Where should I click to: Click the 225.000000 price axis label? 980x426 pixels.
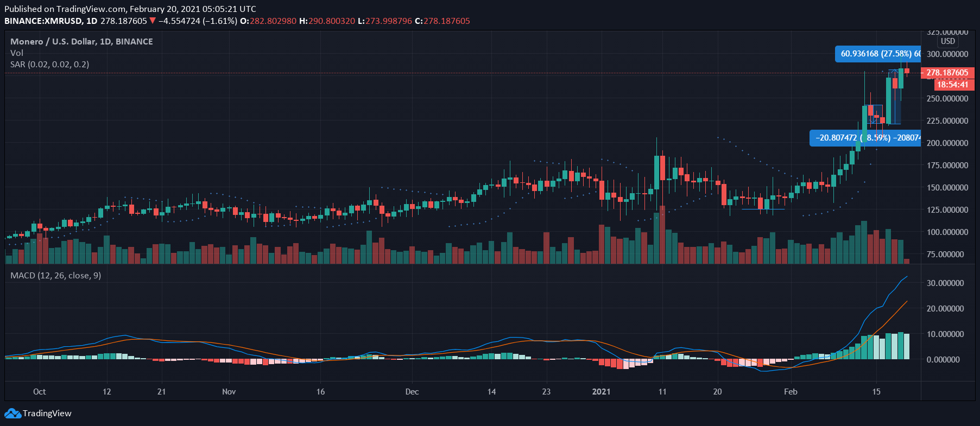click(947, 121)
